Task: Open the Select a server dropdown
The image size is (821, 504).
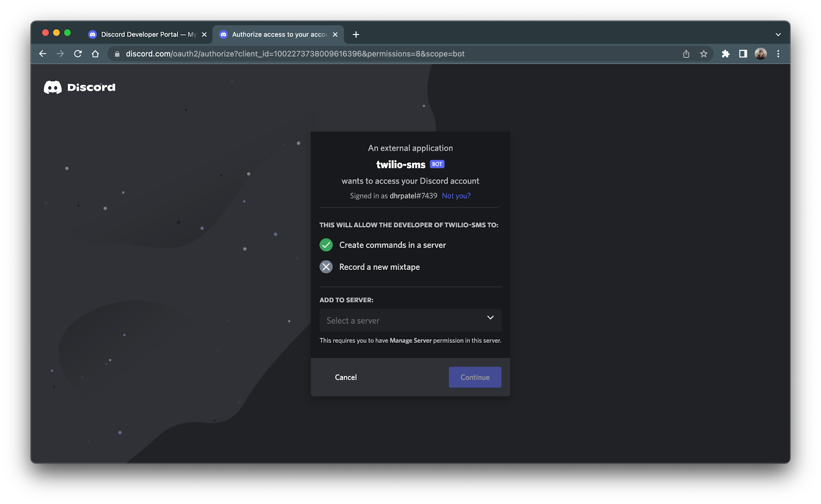Action: (x=410, y=320)
